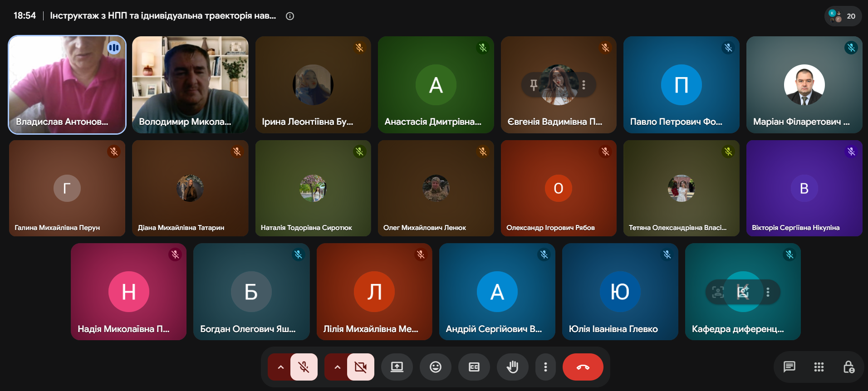Click the framing icon on Кафедра диференц... tile

point(718,292)
